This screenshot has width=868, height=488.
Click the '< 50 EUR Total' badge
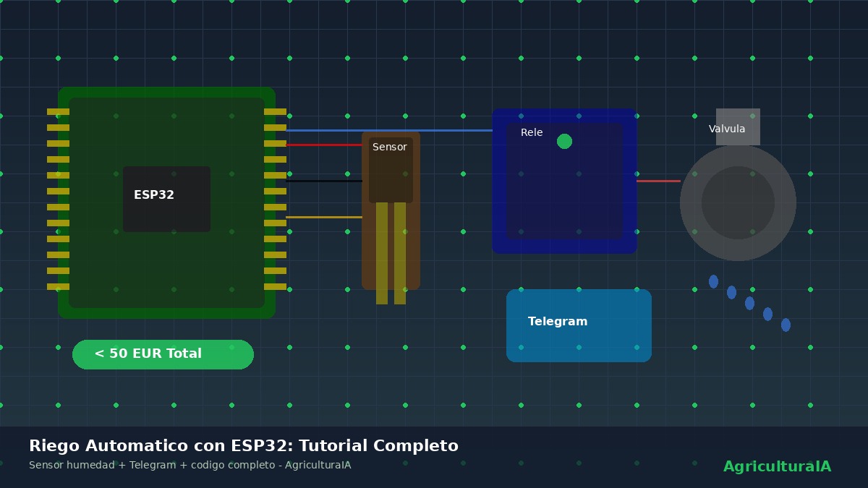pyautogui.click(x=163, y=354)
